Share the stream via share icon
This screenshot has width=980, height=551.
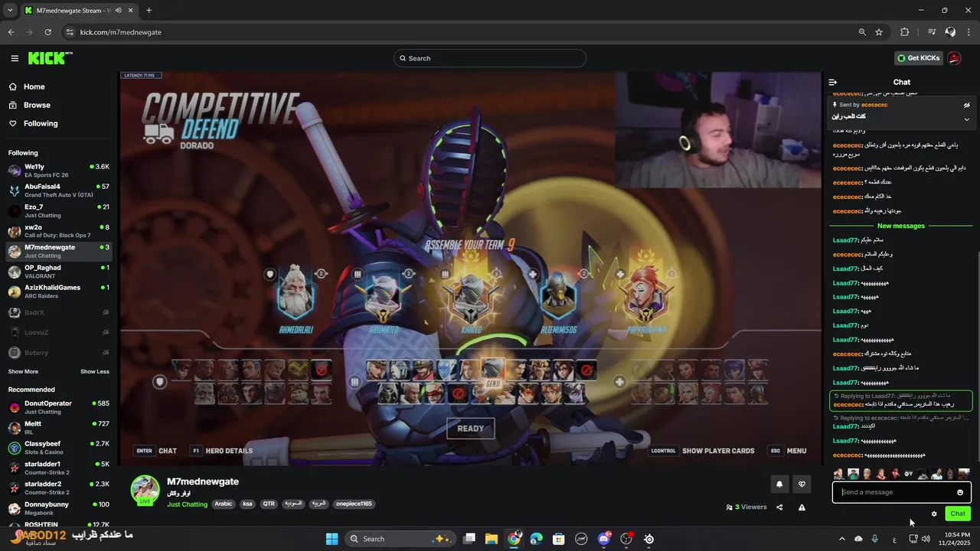pos(779,507)
